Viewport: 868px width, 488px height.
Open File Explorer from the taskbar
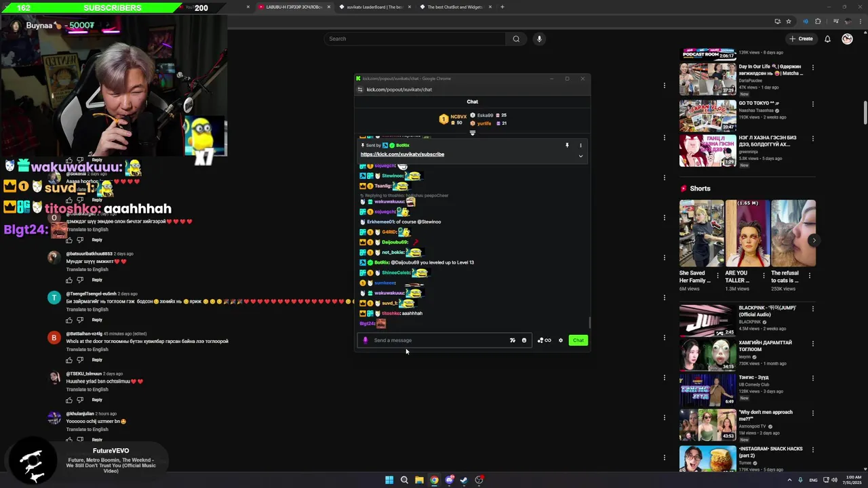(419, 480)
